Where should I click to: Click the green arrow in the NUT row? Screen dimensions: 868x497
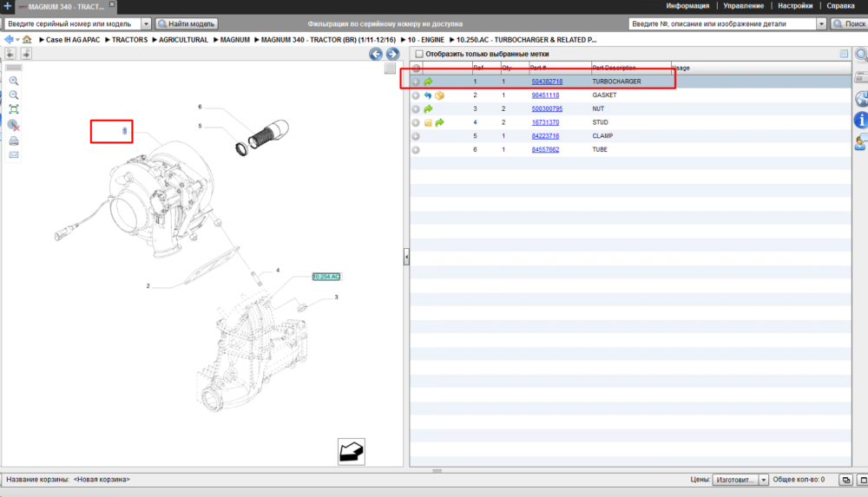tap(428, 109)
